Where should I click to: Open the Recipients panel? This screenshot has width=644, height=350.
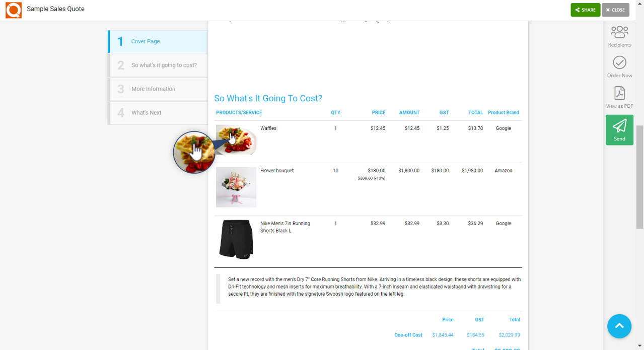point(619,35)
